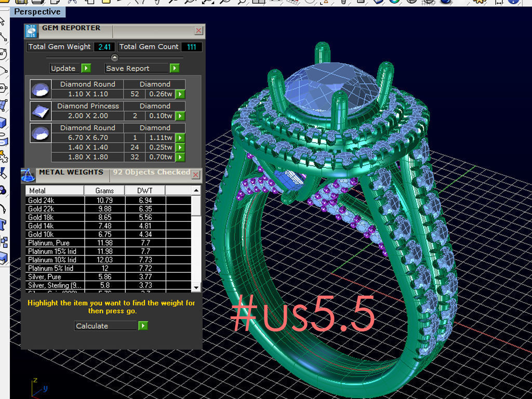Select the surface from corner points tool
The height and width of the screenshot is (399, 532).
[x=3, y=105]
